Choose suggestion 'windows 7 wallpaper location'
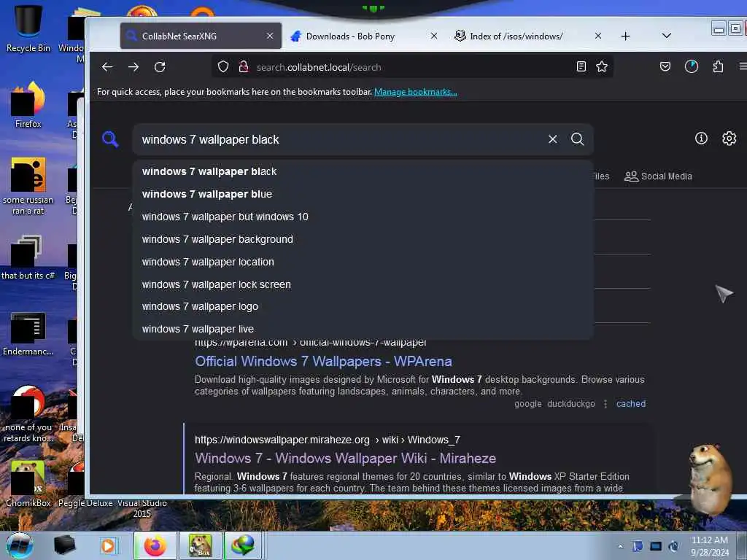Viewport: 747px width, 560px height. point(363,262)
